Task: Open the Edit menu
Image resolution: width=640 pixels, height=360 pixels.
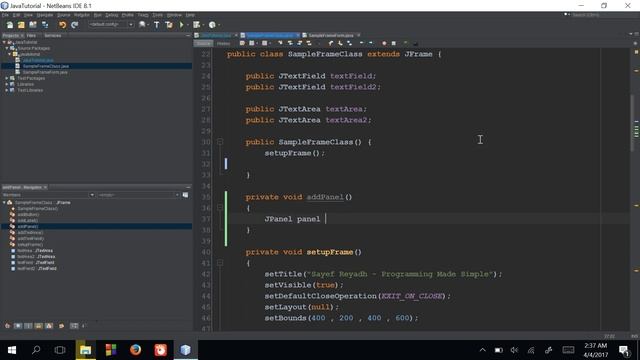Action: (x=16, y=15)
